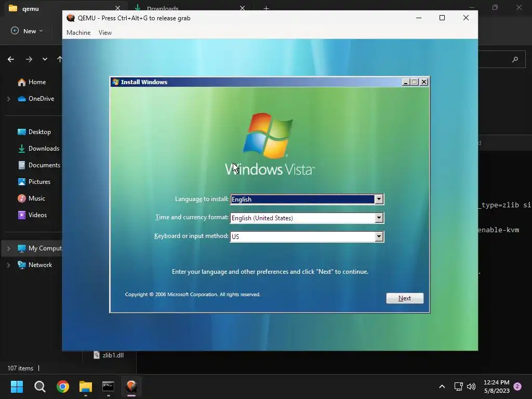This screenshot has height=399, width=532.
Task: Open Keyboard or input method dropdown arrow
Action: click(x=379, y=236)
